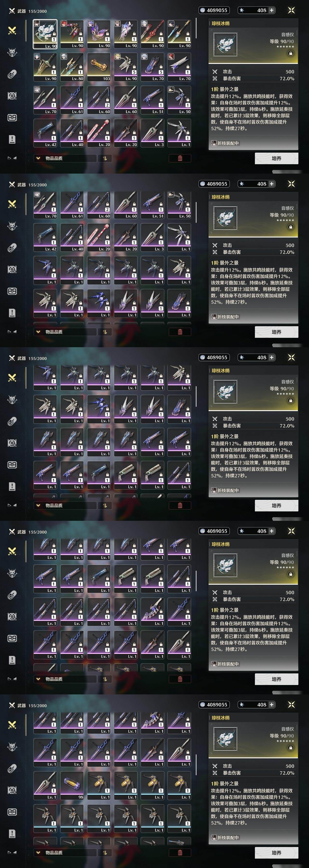Toggle the lock on 琼枝冰绡 in the topmost details panel
This screenshot has height=868, width=309.
(290, 53)
